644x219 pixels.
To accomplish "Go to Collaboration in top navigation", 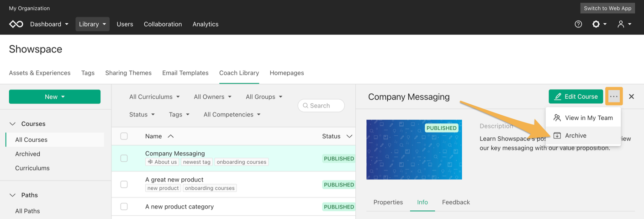I will pyautogui.click(x=163, y=24).
